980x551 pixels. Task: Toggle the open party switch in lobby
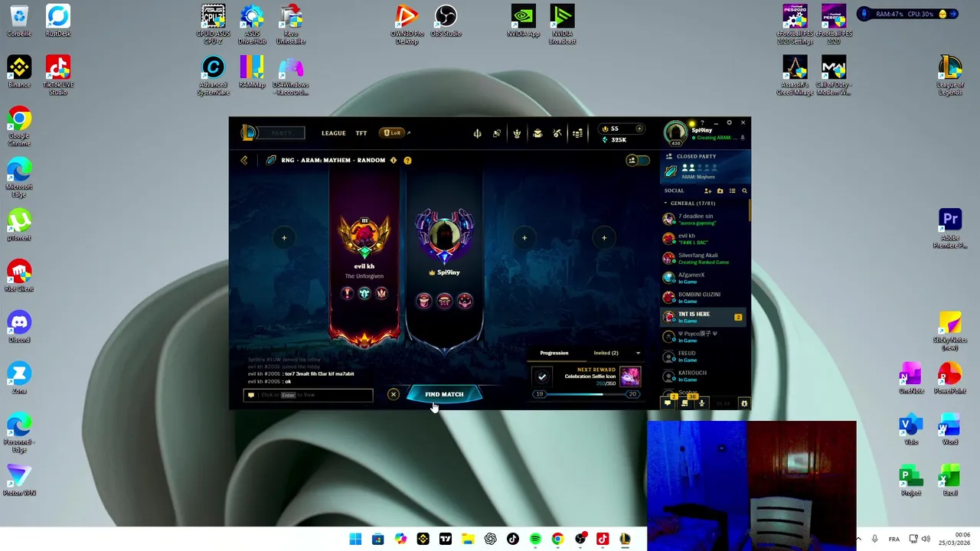click(x=637, y=160)
